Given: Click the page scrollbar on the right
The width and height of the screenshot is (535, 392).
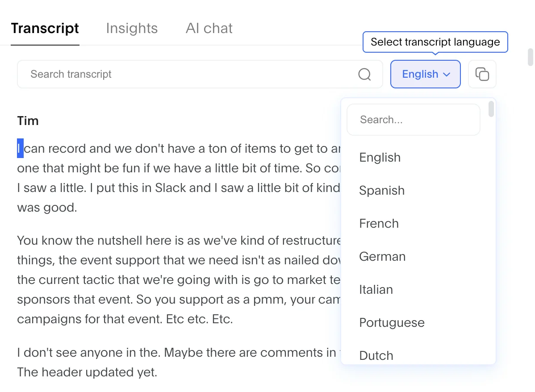Looking at the screenshot, I should point(531,58).
